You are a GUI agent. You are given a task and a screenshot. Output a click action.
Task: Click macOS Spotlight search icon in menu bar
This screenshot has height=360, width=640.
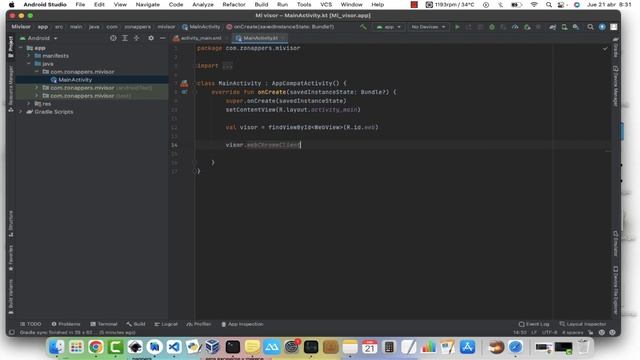(549, 4)
